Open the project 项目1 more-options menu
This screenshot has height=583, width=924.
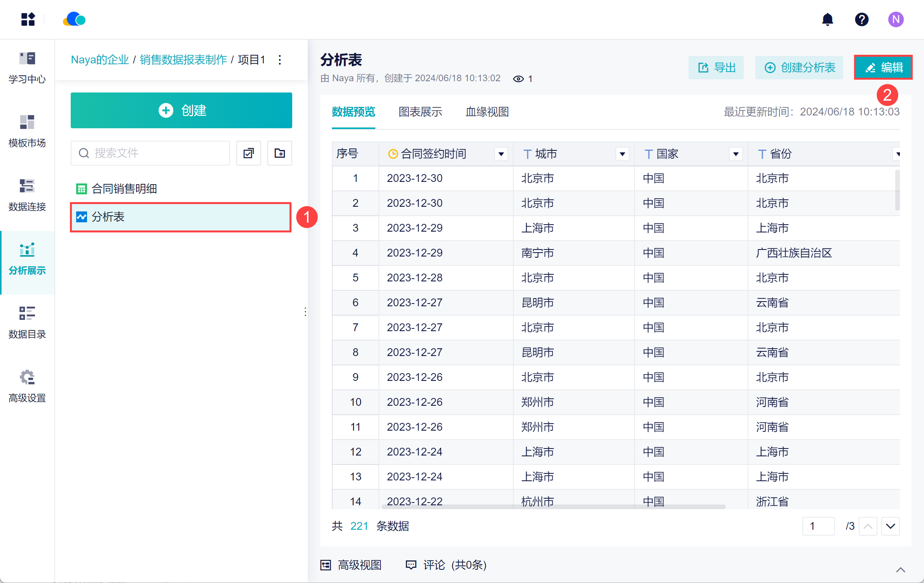(x=280, y=60)
